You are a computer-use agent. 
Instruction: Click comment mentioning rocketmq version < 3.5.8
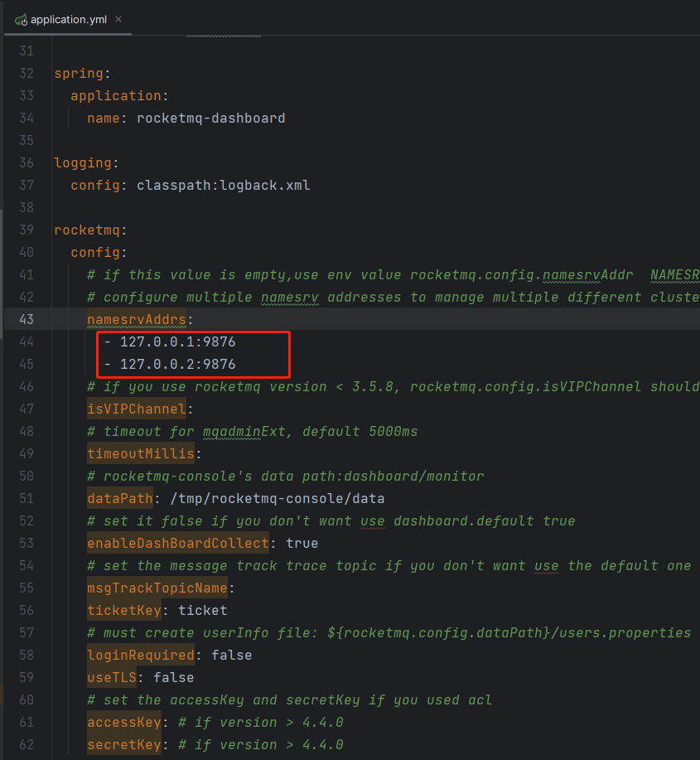coord(393,387)
